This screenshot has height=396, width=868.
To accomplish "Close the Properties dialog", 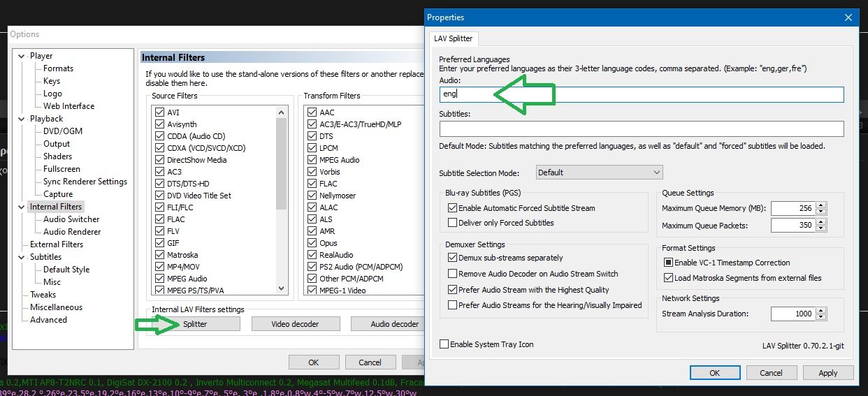I will (848, 17).
